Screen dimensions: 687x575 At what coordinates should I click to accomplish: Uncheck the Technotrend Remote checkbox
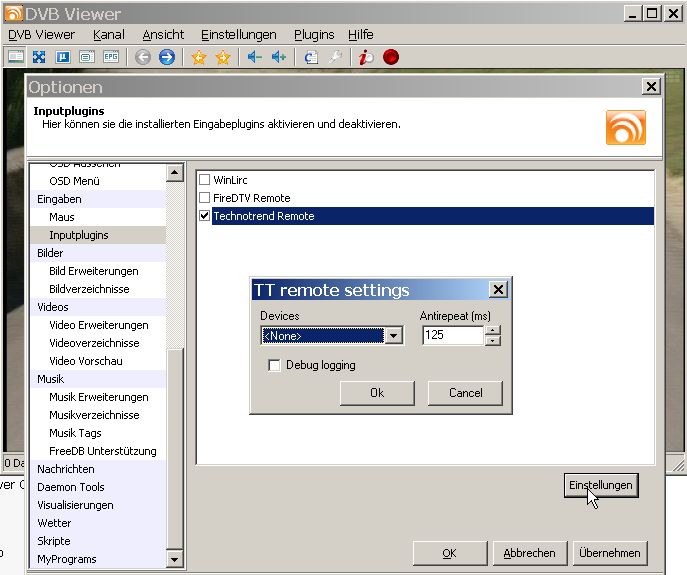pyautogui.click(x=205, y=216)
